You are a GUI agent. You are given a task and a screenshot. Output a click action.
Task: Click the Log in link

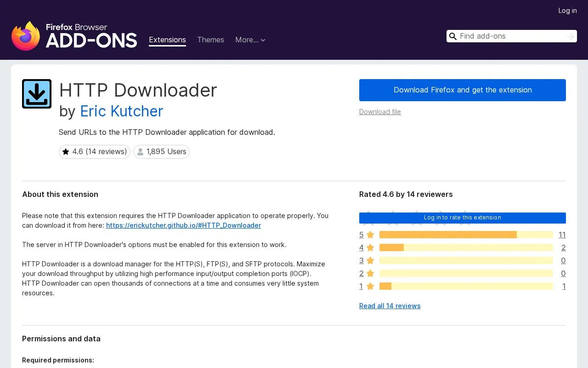click(x=567, y=11)
